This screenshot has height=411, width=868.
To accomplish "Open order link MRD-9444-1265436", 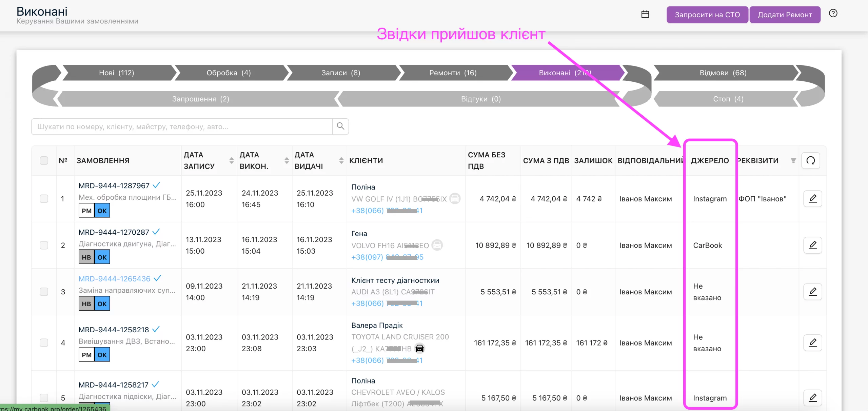I will tap(114, 278).
